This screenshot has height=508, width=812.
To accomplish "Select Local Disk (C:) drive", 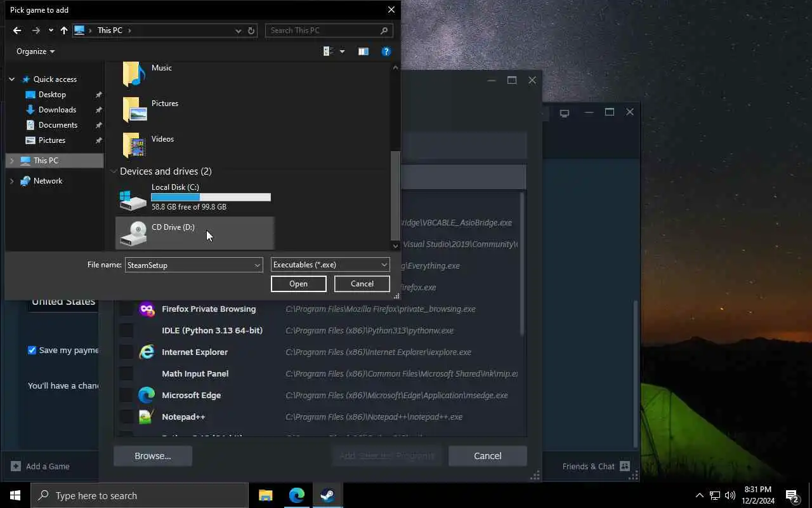I will [x=195, y=197].
